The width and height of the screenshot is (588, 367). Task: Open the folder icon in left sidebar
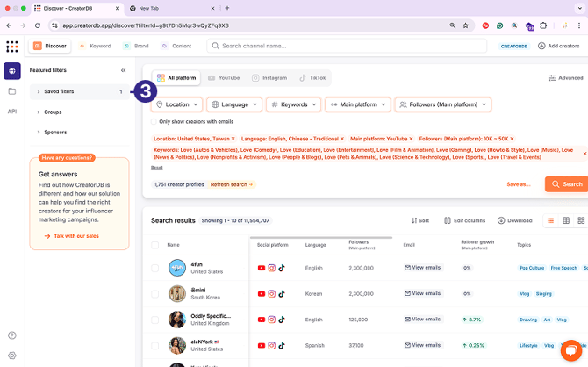point(12,91)
